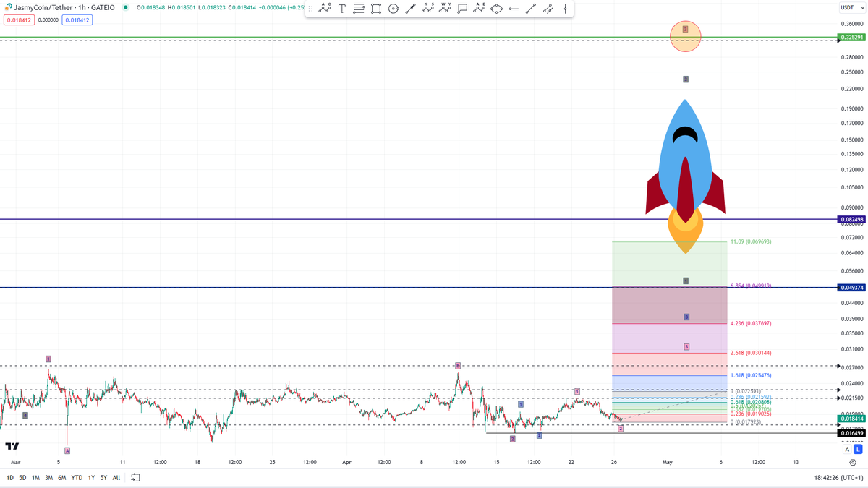Open the USDT currency dropdown
The height and width of the screenshot is (488, 868).
851,7
